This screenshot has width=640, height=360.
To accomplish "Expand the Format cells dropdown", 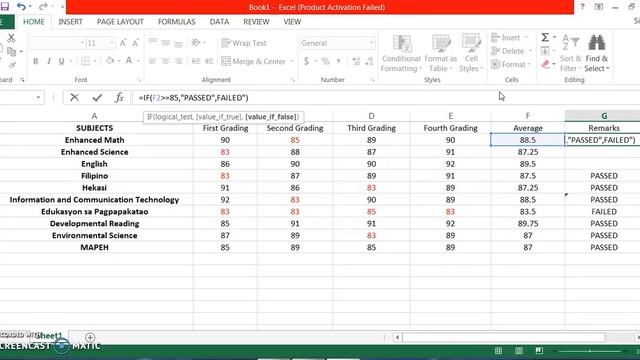I will click(x=529, y=64).
